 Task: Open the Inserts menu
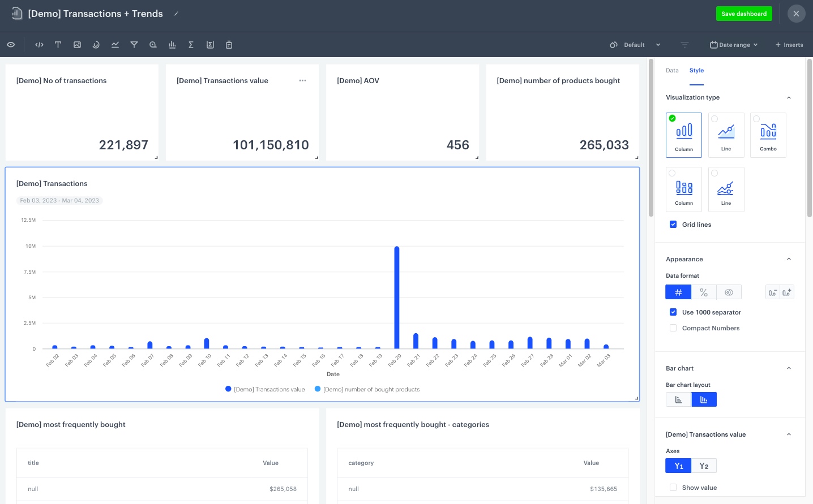coord(789,45)
